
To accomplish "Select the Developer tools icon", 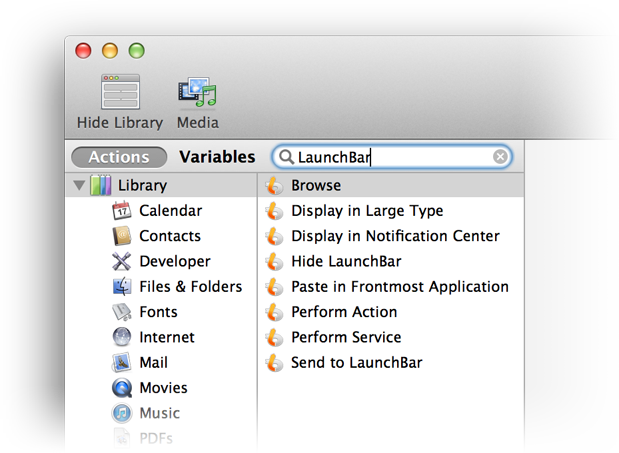I will (122, 261).
